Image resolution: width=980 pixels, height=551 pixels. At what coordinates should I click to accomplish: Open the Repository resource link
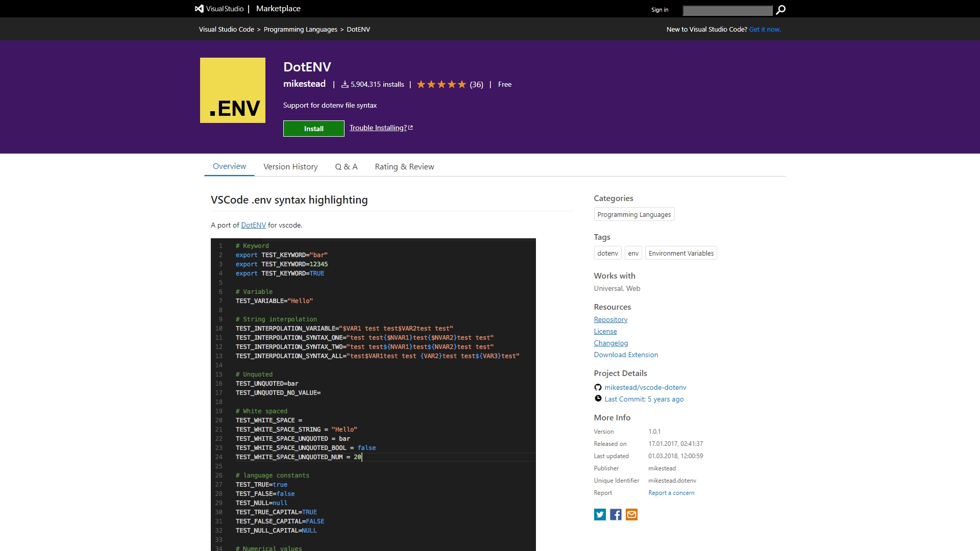[610, 319]
